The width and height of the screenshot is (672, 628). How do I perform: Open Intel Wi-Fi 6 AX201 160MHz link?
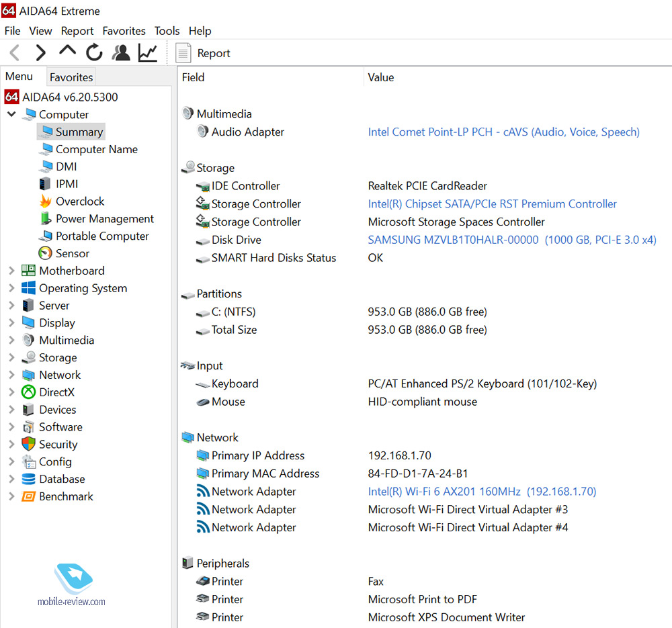click(482, 492)
